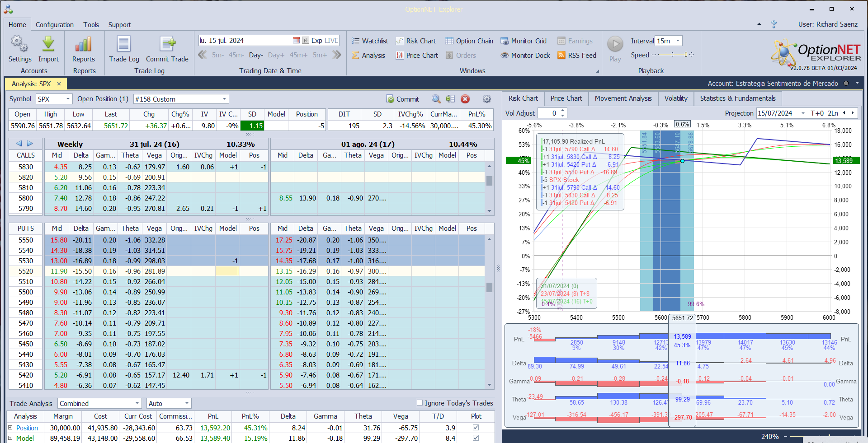868x443 pixels.
Task: Open the Watchlist window
Action: (370, 41)
